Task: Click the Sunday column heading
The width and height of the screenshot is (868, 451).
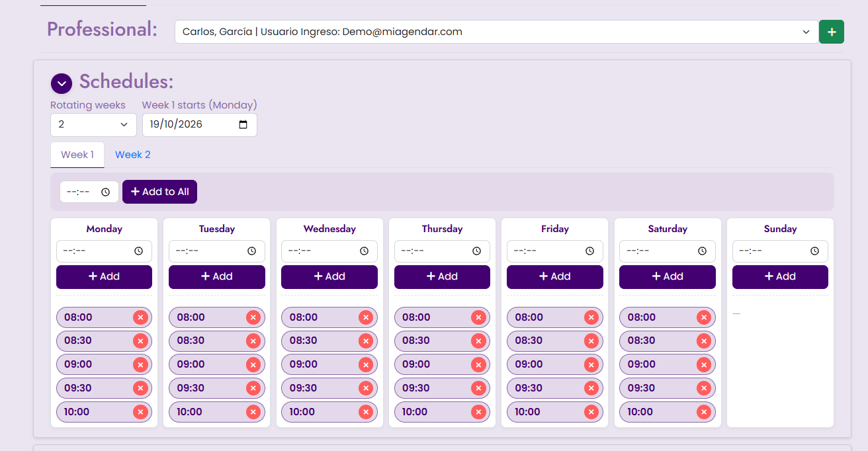Action: 780,229
